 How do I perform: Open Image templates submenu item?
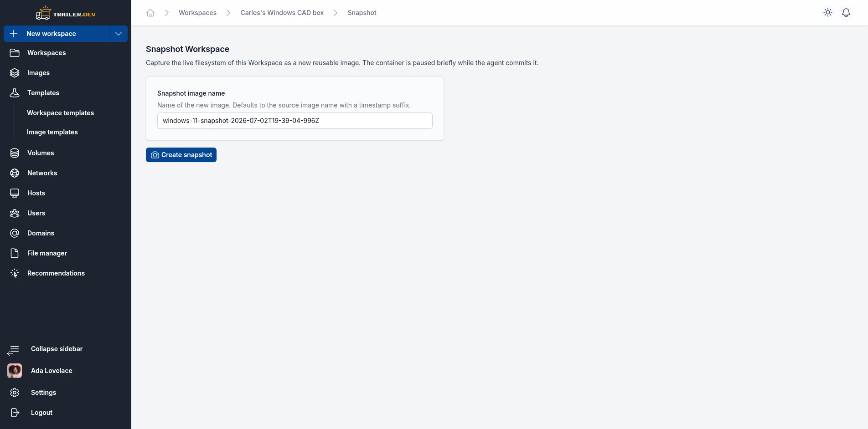pos(52,132)
